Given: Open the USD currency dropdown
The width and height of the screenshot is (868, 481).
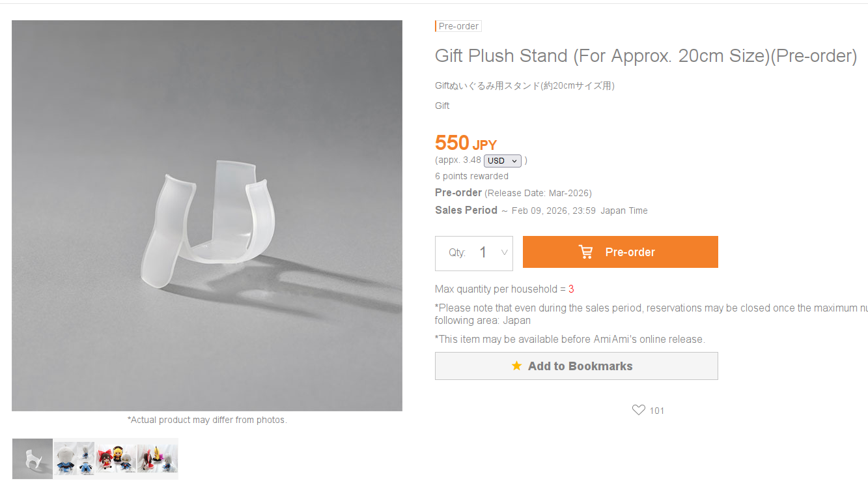Looking at the screenshot, I should pos(503,160).
